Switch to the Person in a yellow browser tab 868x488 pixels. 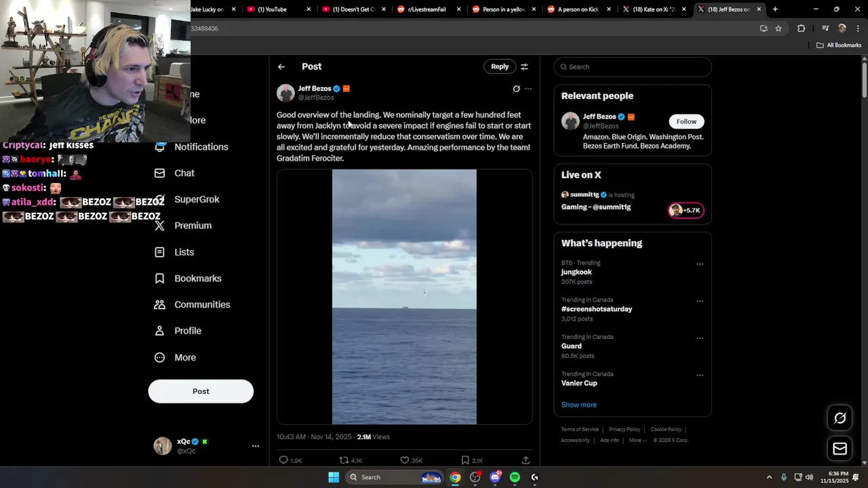[x=503, y=9]
